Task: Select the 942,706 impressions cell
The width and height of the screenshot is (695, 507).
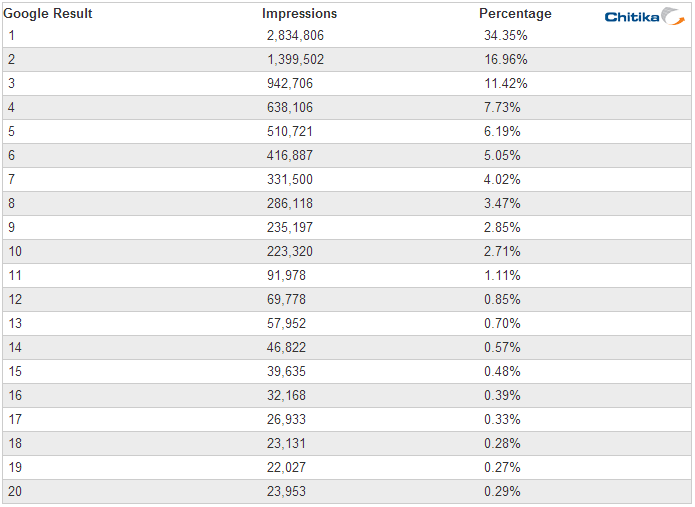Action: (x=290, y=84)
